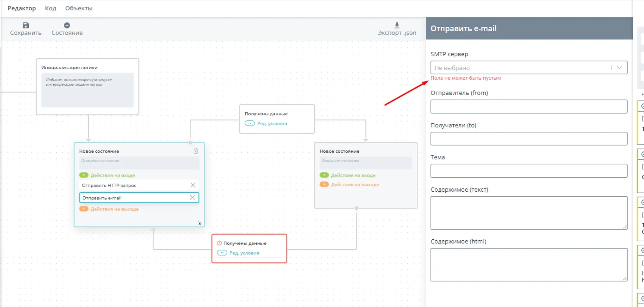Add exit action in left state
Image resolution: width=644 pixels, height=307 pixels.
[84, 209]
